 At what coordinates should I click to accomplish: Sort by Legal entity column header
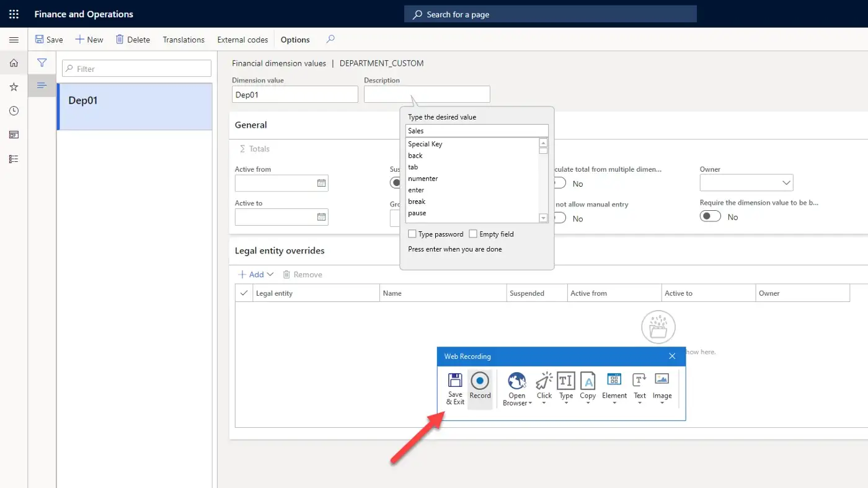316,293
